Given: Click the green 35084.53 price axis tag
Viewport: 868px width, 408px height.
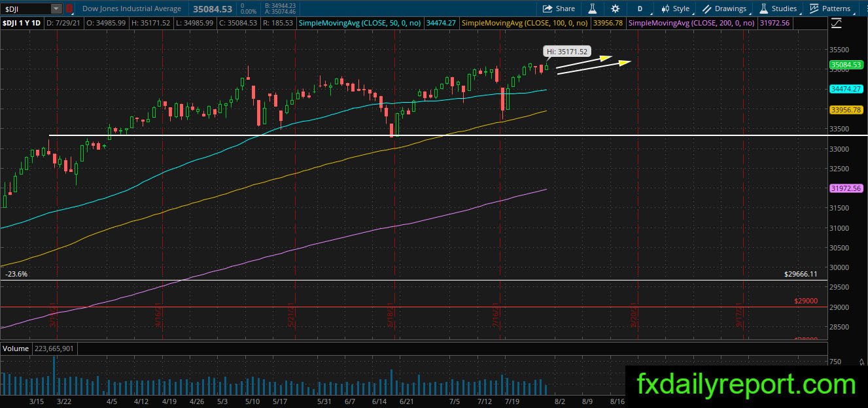Looking at the screenshot, I should pyautogui.click(x=845, y=65).
